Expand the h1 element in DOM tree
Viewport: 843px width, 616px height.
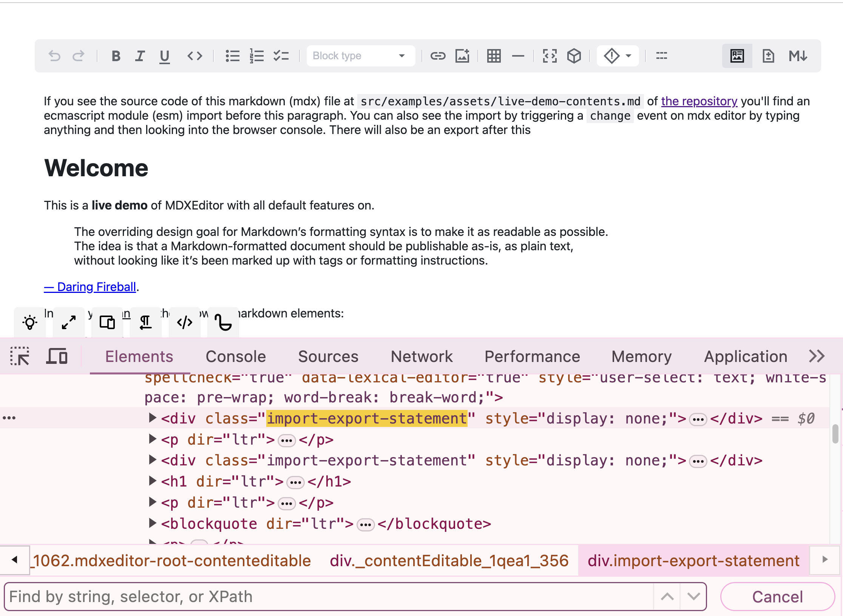coord(152,481)
